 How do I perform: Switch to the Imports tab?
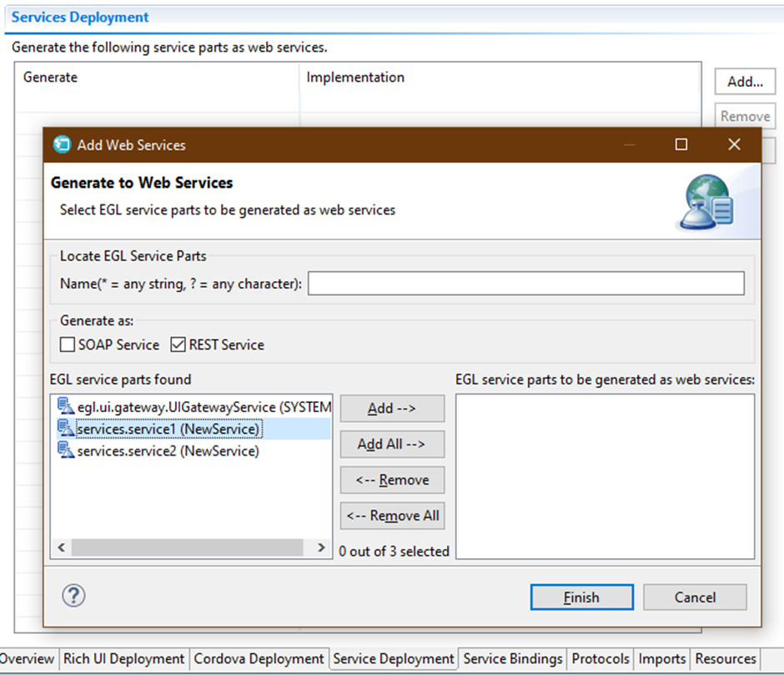(662, 658)
